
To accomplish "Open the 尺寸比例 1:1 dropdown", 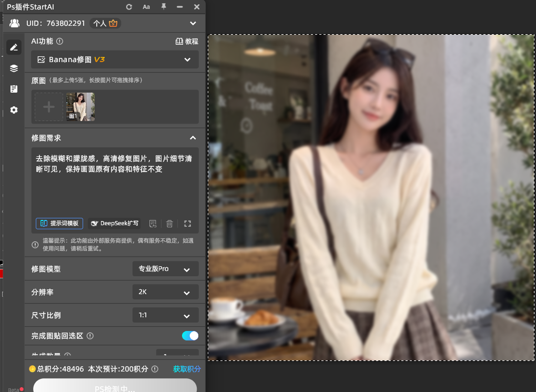I will (x=166, y=315).
